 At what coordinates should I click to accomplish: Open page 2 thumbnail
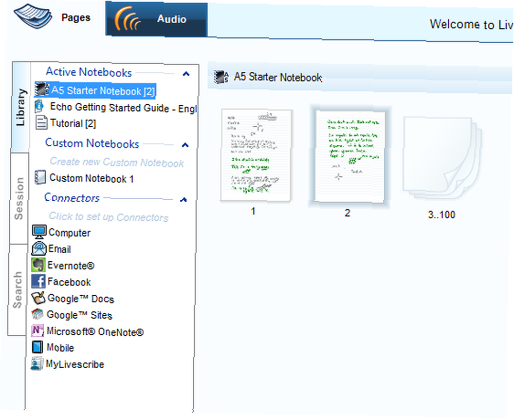coord(350,156)
